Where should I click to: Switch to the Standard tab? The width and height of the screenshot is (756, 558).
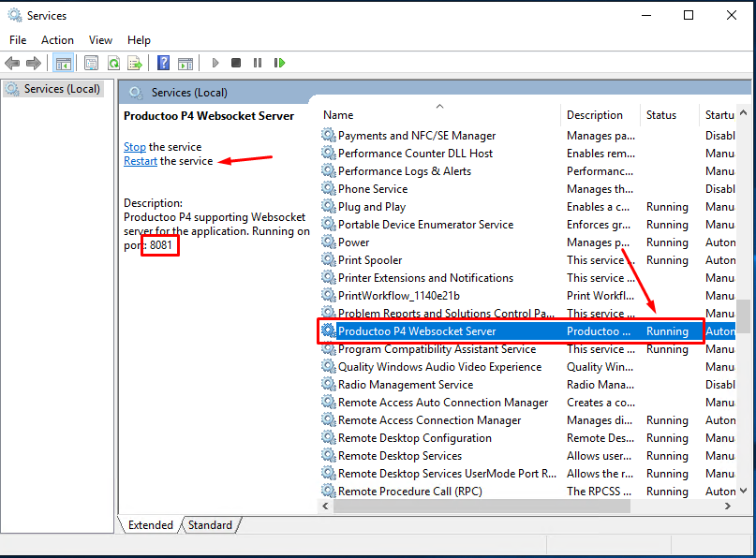pos(210,525)
